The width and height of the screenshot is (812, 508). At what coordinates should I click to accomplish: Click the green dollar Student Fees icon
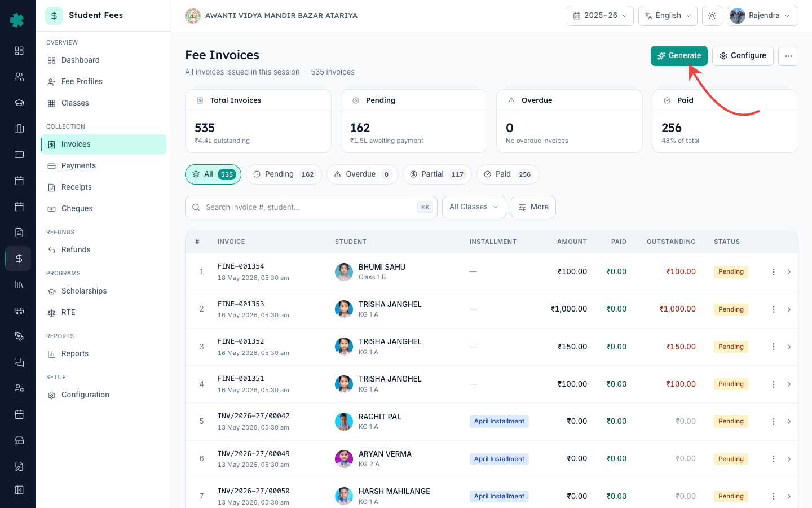(54, 16)
